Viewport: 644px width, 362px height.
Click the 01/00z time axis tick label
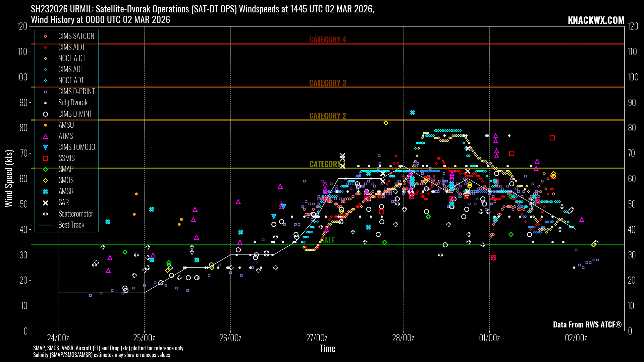pos(489,338)
